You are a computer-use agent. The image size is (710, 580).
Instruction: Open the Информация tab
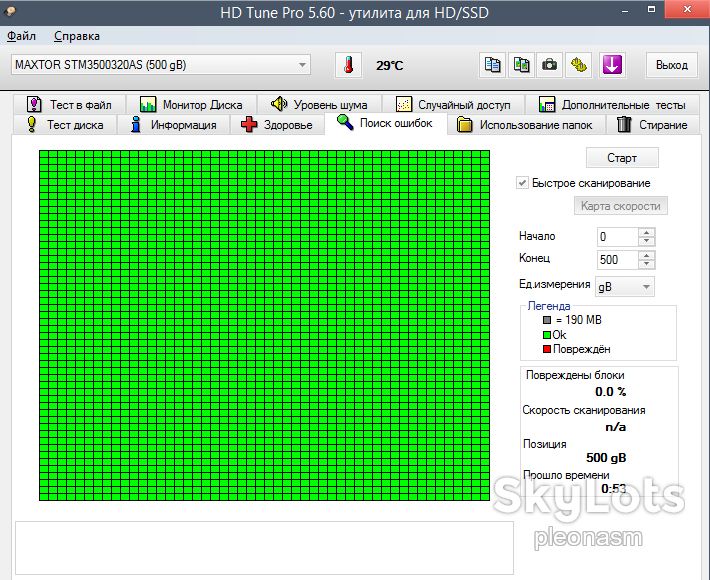[x=174, y=125]
